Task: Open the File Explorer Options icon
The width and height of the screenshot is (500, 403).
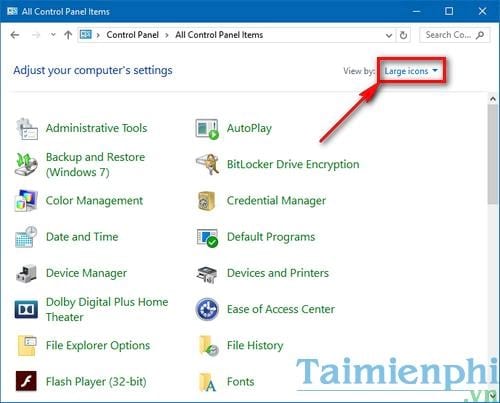Action: pos(27,346)
